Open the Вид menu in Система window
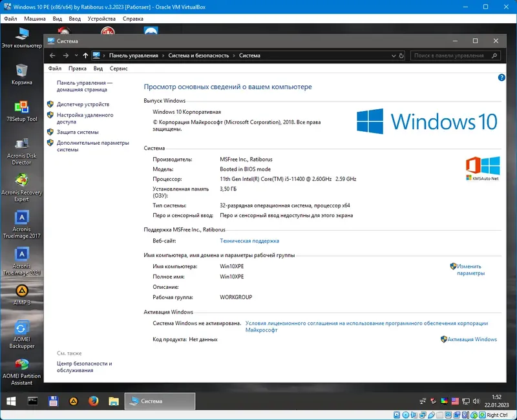Image resolution: width=517 pixels, height=420 pixels. 98,68
